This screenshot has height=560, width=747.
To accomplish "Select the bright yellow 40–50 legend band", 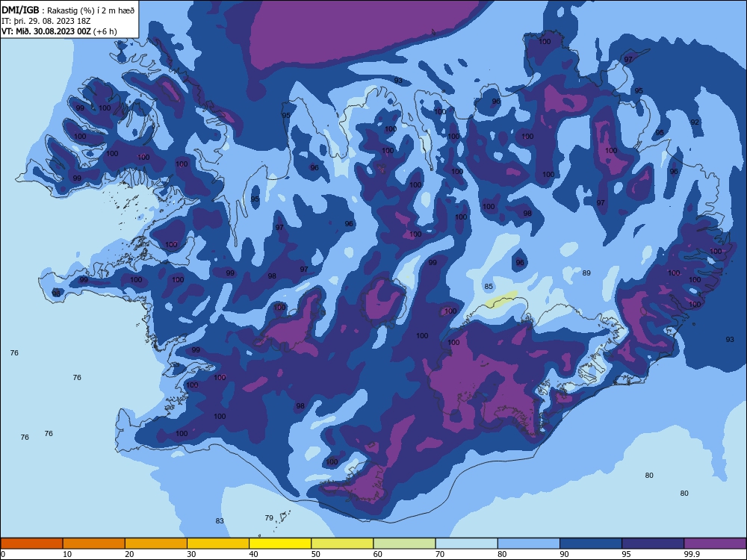I will pyautogui.click(x=280, y=544).
